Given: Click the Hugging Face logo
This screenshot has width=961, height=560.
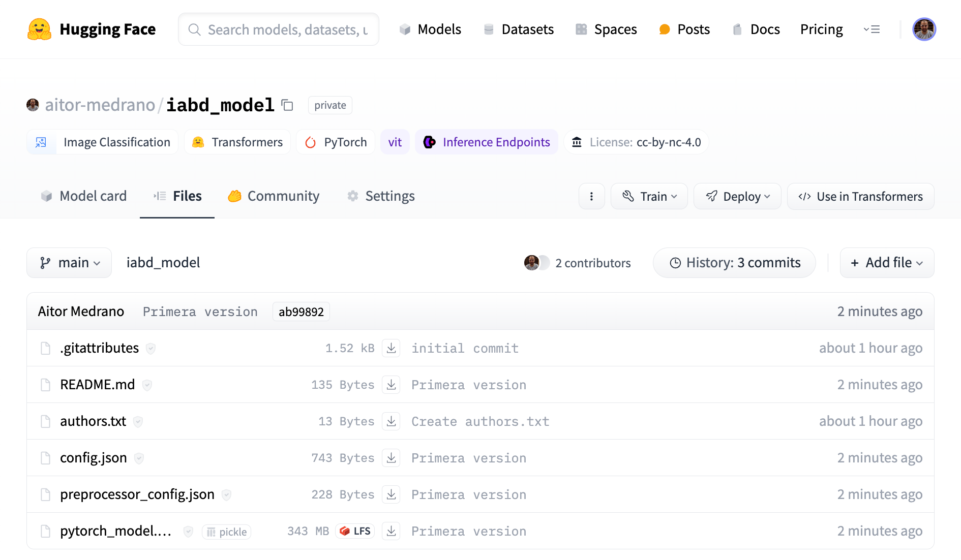Looking at the screenshot, I should coord(92,29).
